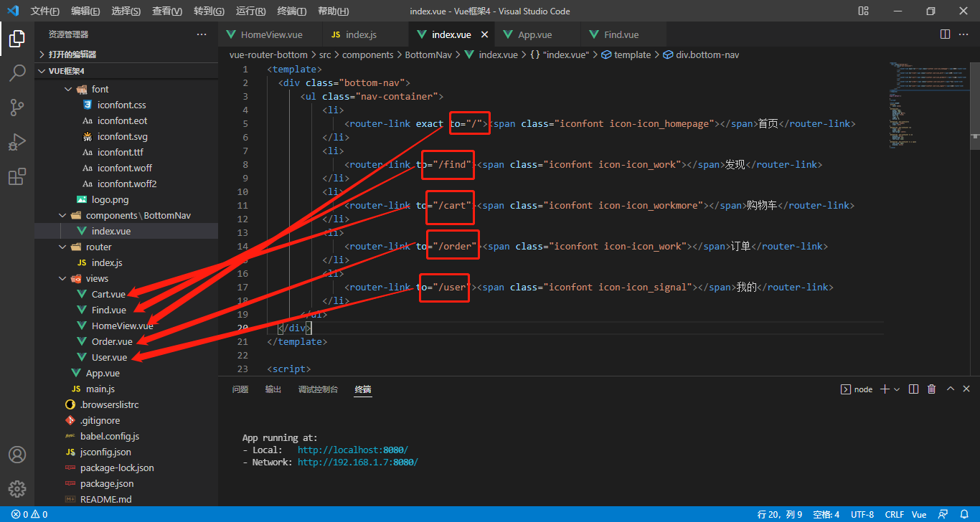Open the Explorer view in activity bar
The width and height of the screenshot is (980, 522).
[17, 39]
